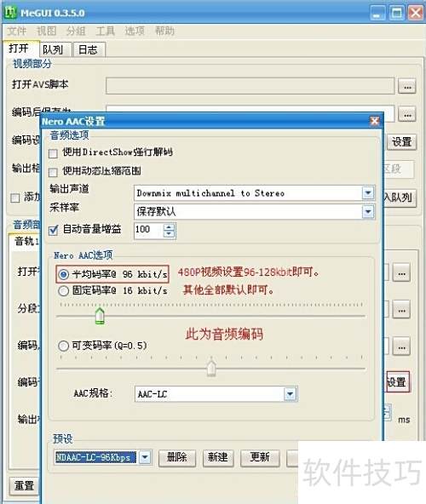Toggle the 添加 checkbox in main window

pos(15,198)
